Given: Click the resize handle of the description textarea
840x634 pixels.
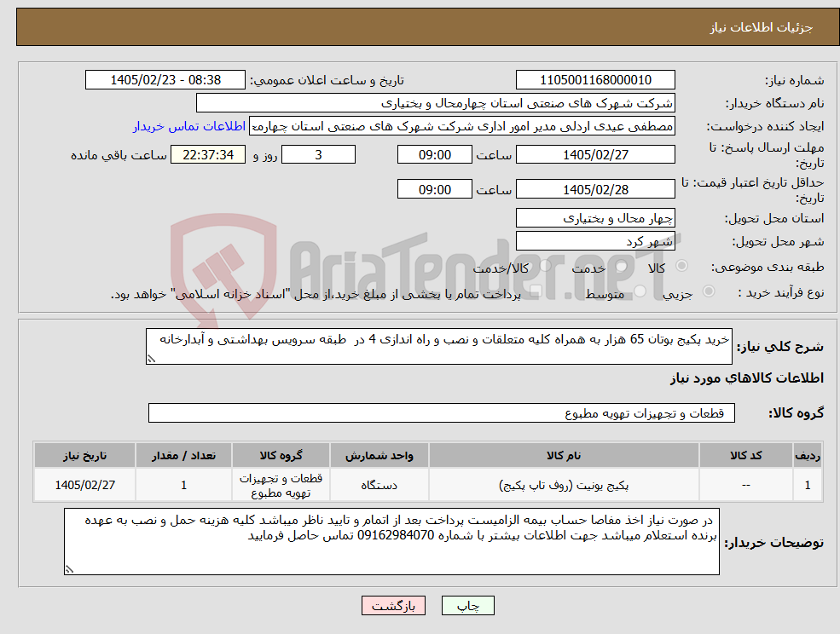Looking at the screenshot, I should pos(151,360).
